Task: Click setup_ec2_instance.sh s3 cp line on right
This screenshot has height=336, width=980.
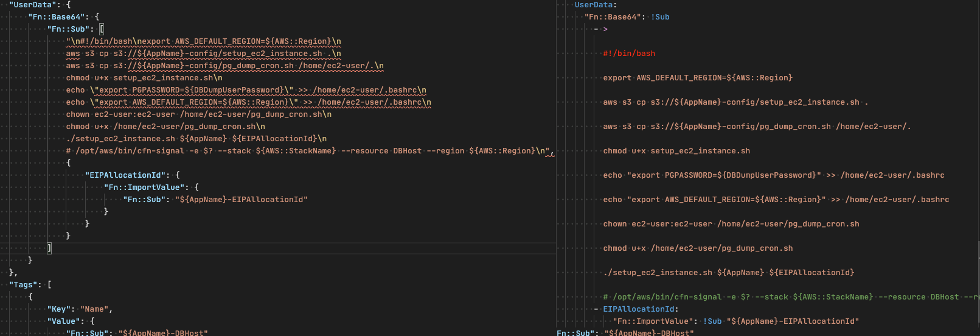Action: [x=735, y=102]
